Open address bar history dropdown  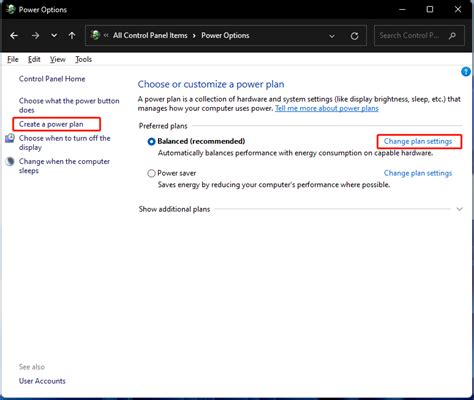(332, 36)
